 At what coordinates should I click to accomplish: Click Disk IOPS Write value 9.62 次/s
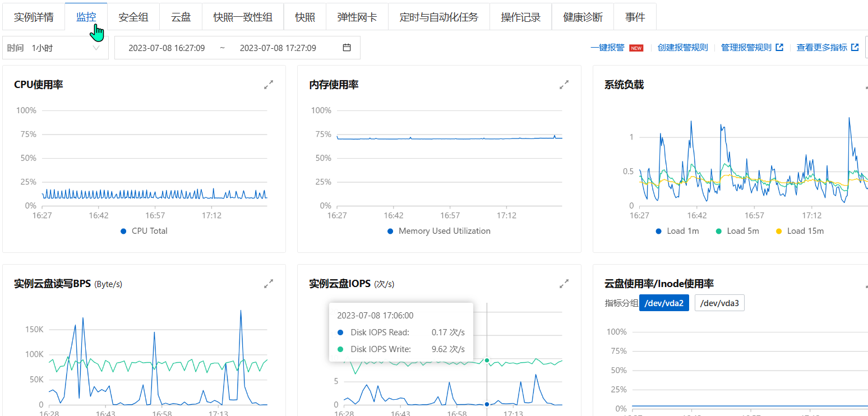tap(448, 349)
